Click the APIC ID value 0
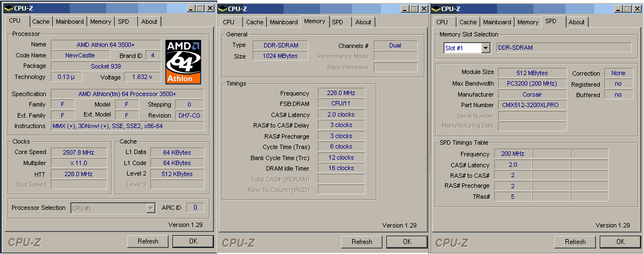 point(195,208)
